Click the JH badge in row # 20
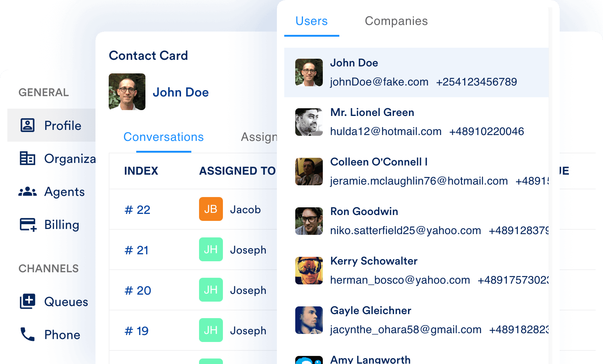Screen dimensions: 603x364 pyautogui.click(x=211, y=290)
